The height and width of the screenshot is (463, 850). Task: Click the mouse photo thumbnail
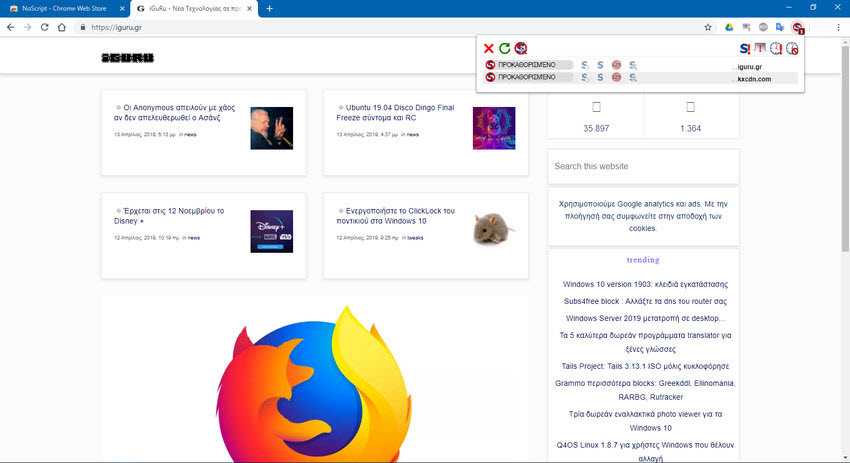coord(494,229)
